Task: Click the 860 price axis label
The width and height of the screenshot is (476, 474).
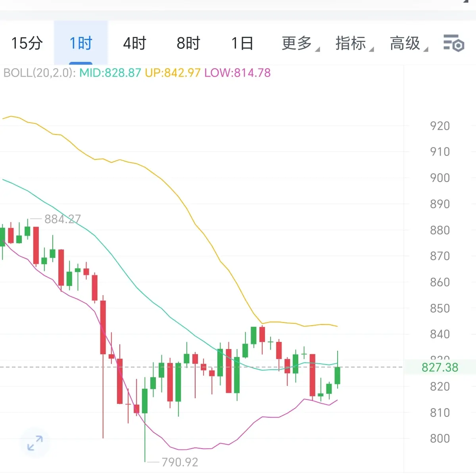Action: point(440,282)
